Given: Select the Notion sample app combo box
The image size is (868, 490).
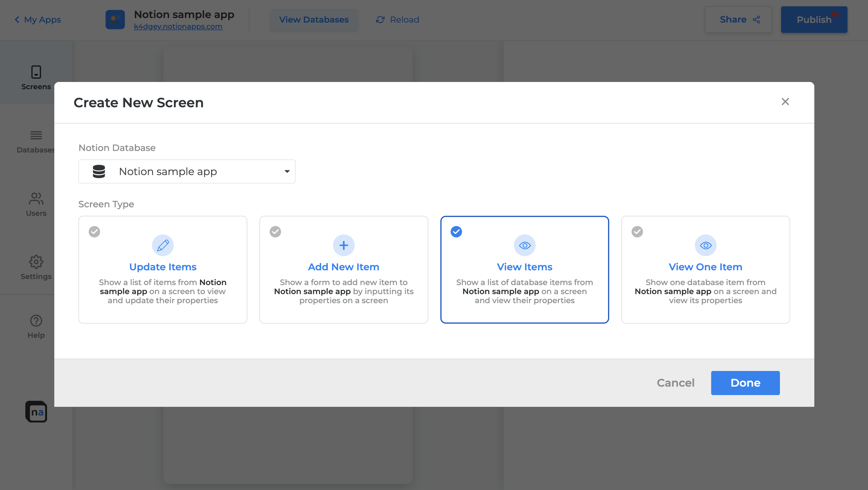Looking at the screenshot, I should (x=187, y=171).
